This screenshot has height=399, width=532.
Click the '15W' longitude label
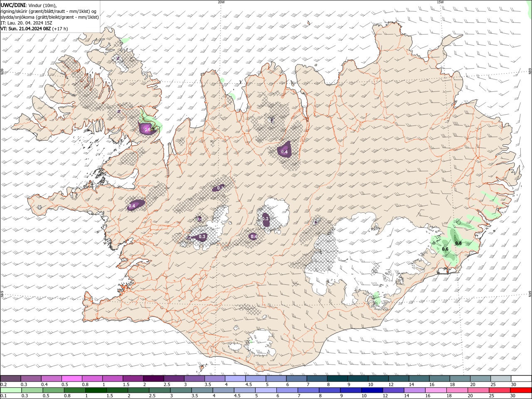click(440, 2)
